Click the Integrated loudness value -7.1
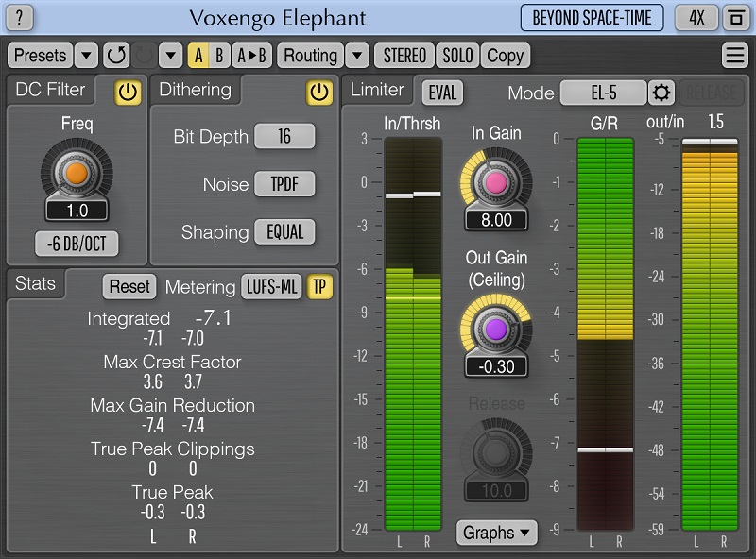The height and width of the screenshot is (559, 756). click(x=214, y=318)
